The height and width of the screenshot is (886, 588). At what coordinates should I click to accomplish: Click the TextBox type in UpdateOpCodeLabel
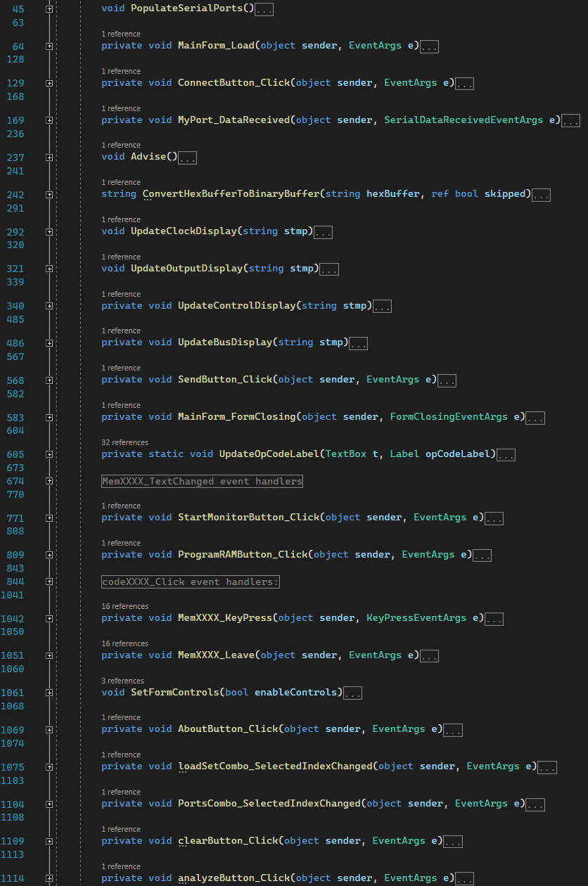coord(346,454)
